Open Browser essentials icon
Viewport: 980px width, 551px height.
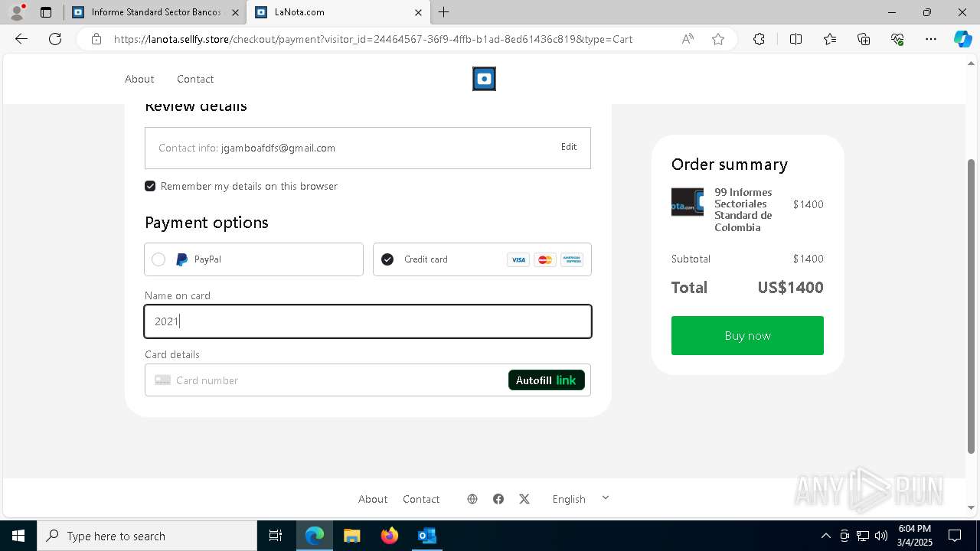(897, 39)
